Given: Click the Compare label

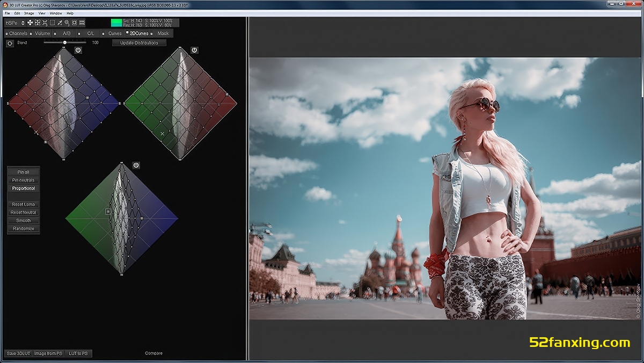Looking at the screenshot, I should point(153,353).
